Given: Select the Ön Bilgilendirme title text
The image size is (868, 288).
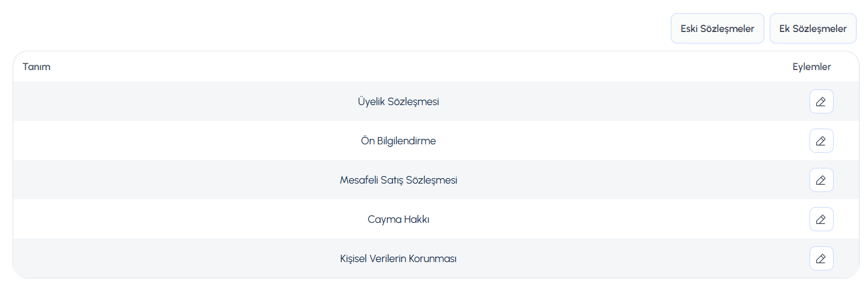Looking at the screenshot, I should (398, 141).
